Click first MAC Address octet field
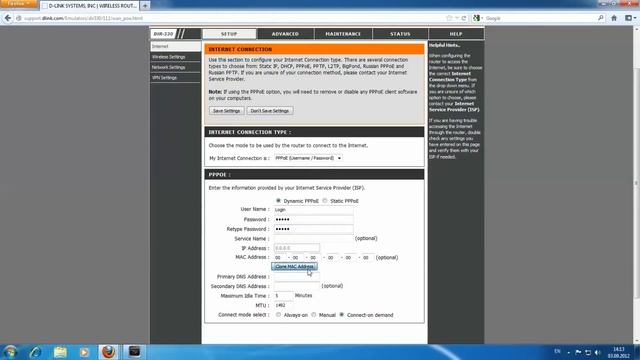This screenshot has height=360, width=640. click(x=280, y=258)
